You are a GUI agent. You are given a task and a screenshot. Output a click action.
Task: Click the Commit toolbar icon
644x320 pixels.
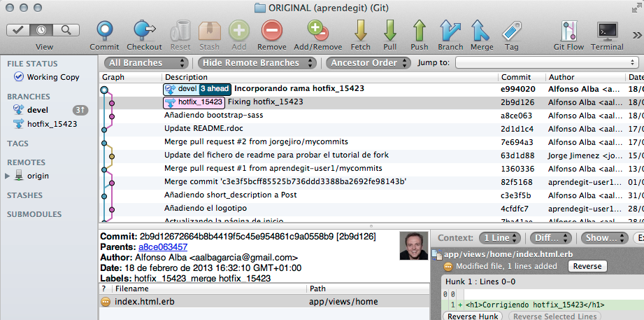coord(104,31)
